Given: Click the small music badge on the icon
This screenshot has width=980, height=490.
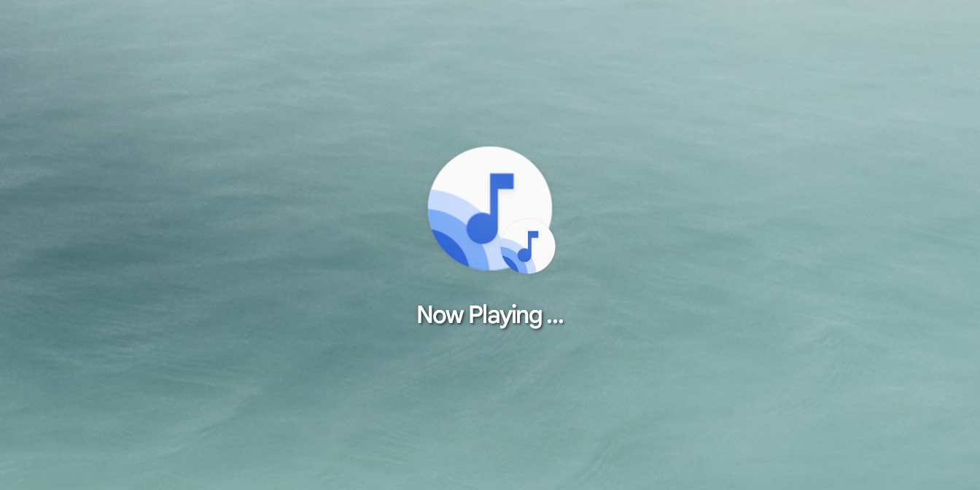Looking at the screenshot, I should pos(527,246).
